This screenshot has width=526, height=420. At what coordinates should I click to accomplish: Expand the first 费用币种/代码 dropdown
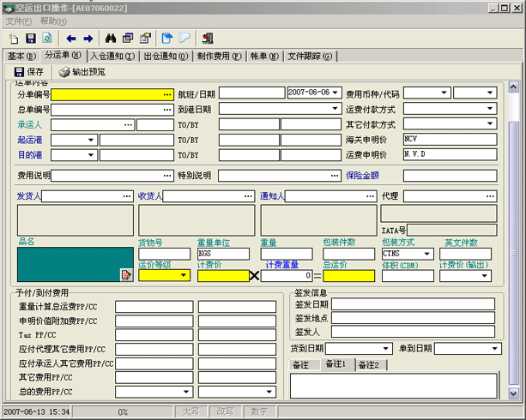[444, 93]
